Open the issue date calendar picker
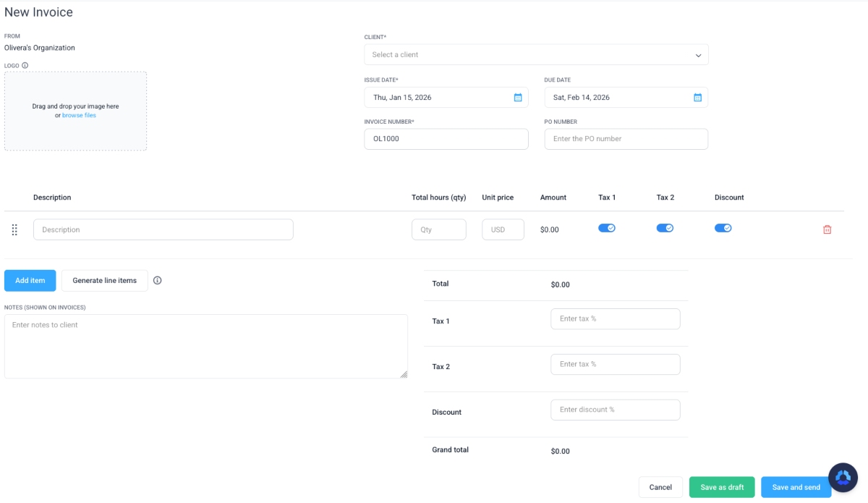 click(x=516, y=97)
